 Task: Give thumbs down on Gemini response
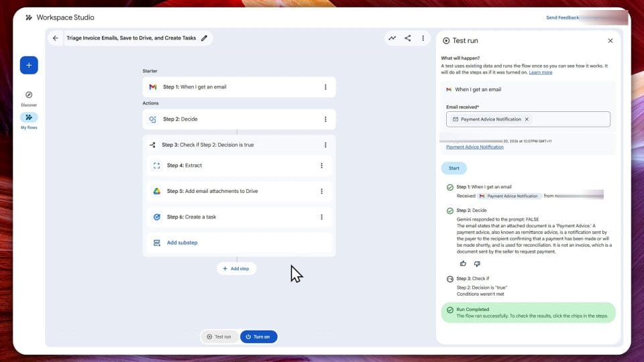(x=477, y=263)
